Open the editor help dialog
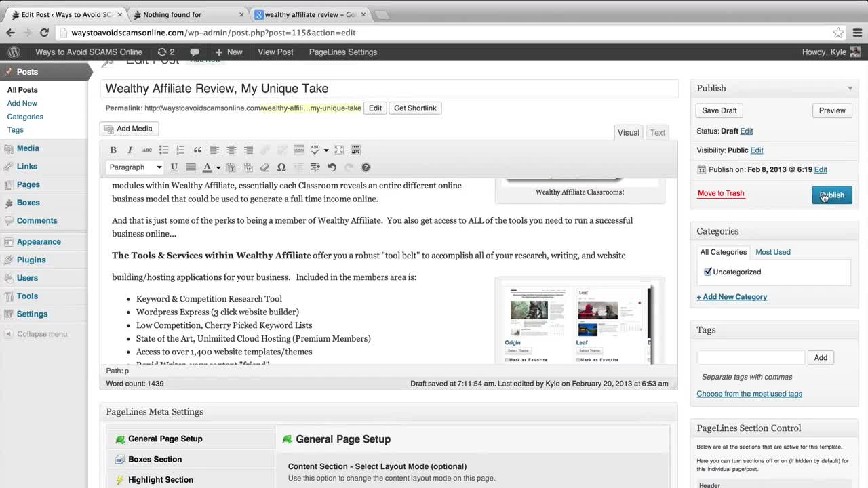Screen dimensions: 868x488 [x=366, y=167]
